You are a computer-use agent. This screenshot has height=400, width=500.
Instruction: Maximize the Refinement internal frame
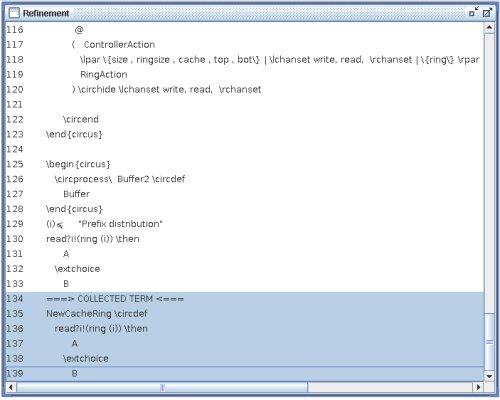click(x=487, y=13)
